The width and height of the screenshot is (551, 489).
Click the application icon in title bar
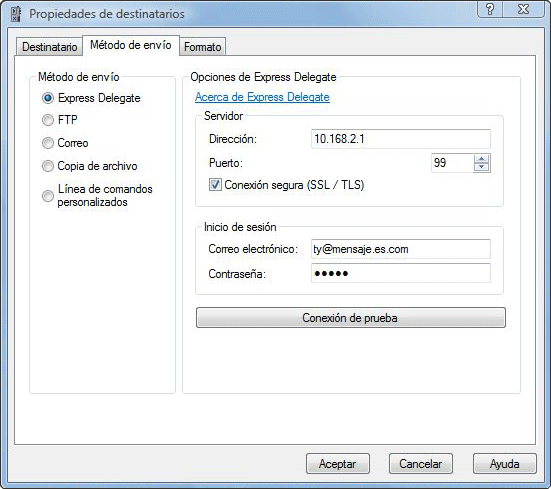tap(15, 14)
